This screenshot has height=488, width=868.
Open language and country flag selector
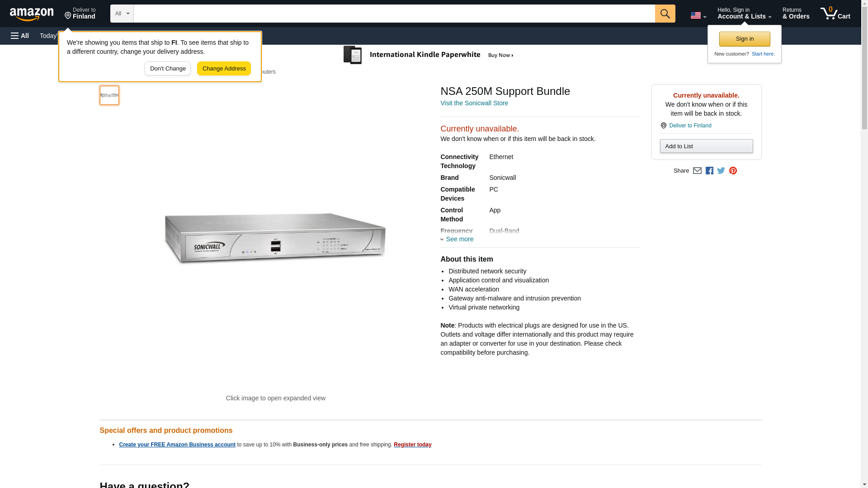coord(698,15)
